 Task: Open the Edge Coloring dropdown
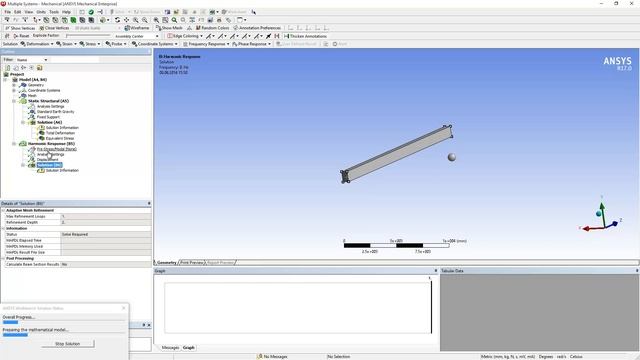coord(185,36)
